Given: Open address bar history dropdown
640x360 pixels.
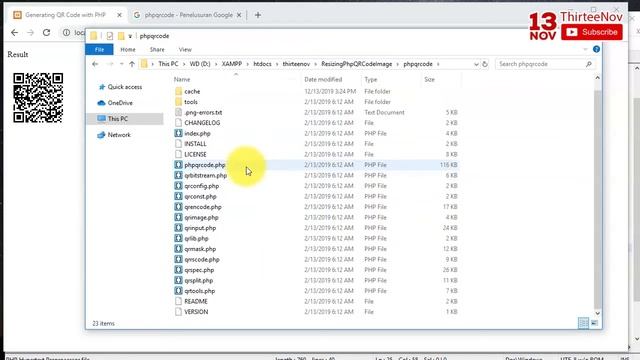Looking at the screenshot, I should 476,64.
